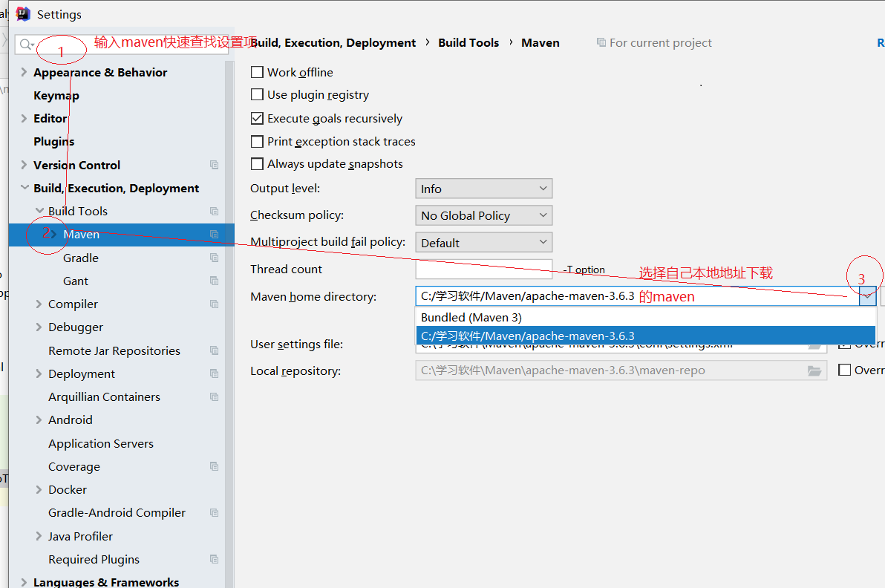Open the Plugins settings page
The image size is (885, 588).
54,142
